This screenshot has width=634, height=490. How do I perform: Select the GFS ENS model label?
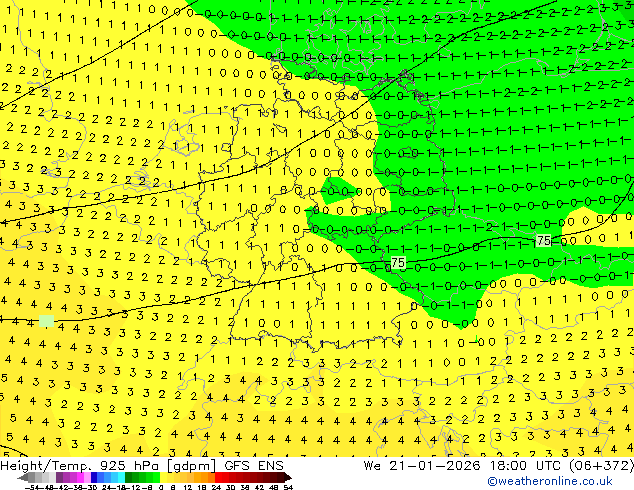pyautogui.click(x=254, y=466)
